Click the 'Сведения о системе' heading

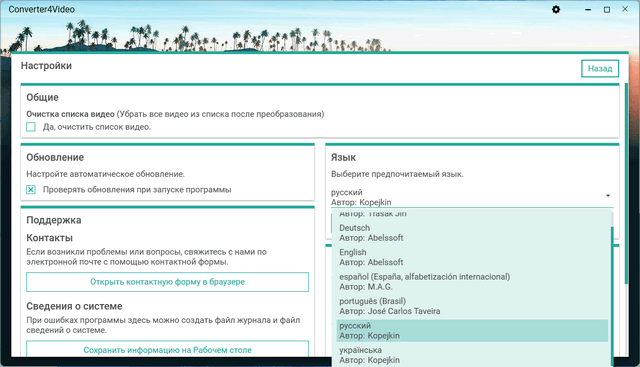[x=74, y=306]
